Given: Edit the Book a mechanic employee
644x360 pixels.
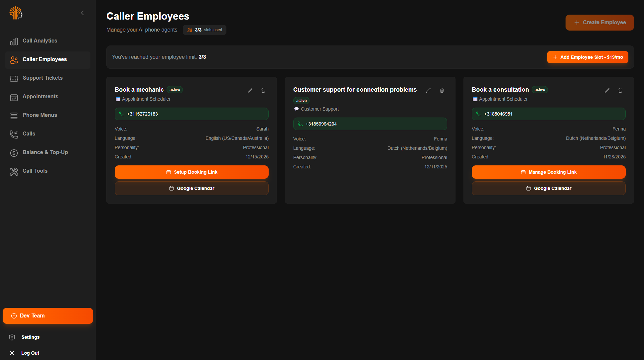Looking at the screenshot, I should pos(250,90).
